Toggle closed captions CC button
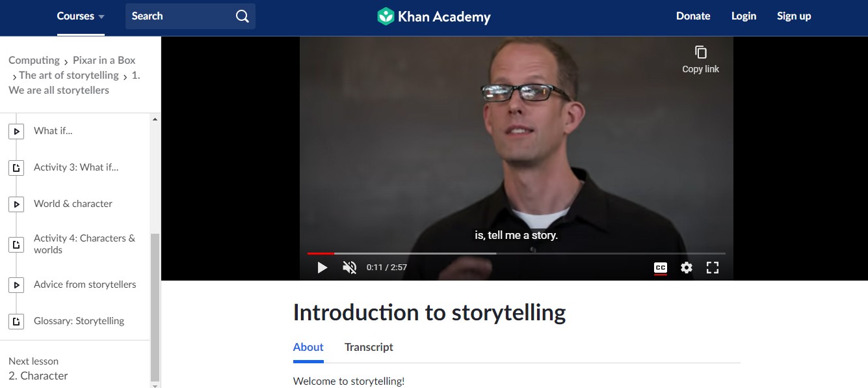This screenshot has height=388, width=868. (x=661, y=268)
